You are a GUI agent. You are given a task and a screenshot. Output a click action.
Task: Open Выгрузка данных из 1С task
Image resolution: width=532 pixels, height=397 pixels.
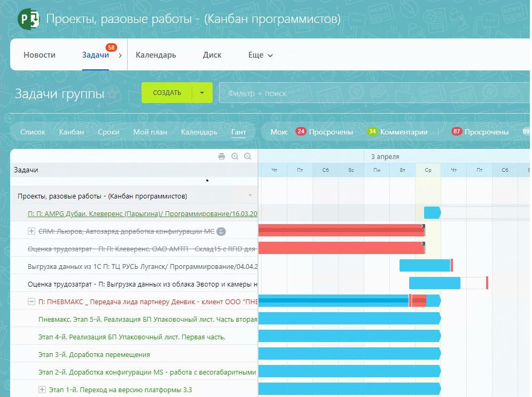pyautogui.click(x=143, y=266)
